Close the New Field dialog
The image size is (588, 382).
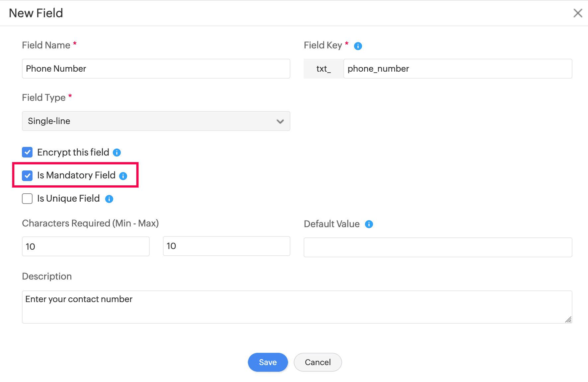tap(578, 13)
